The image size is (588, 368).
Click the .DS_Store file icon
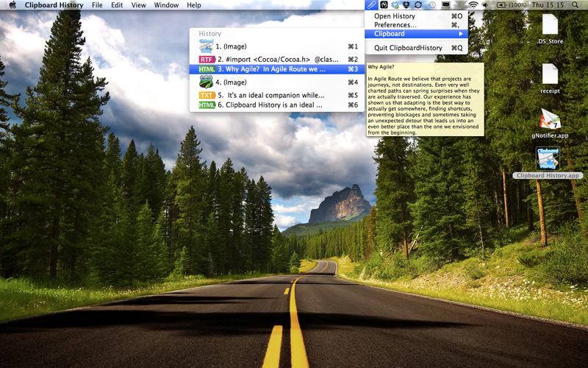[550, 26]
